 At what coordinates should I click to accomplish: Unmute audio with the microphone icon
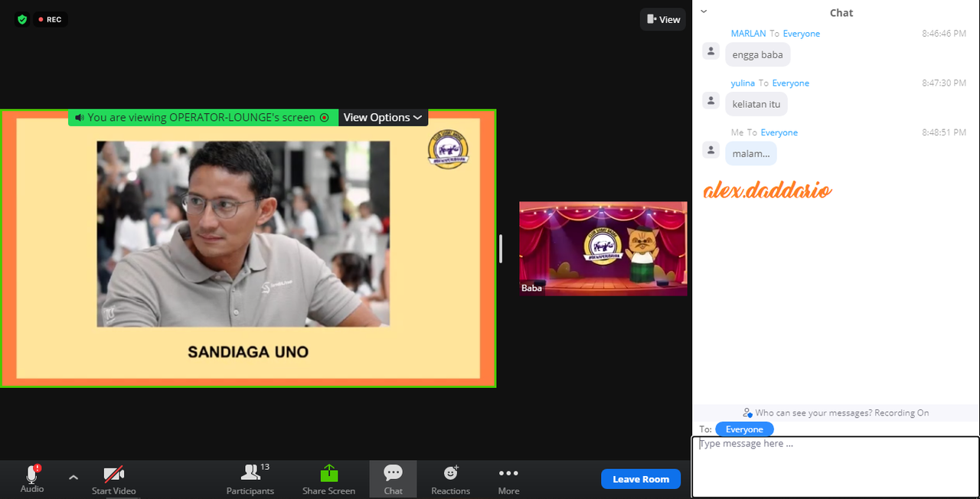click(x=32, y=474)
